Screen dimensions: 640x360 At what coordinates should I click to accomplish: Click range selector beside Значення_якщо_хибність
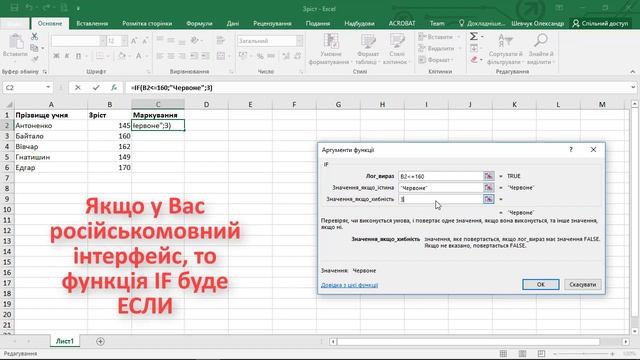489,199
